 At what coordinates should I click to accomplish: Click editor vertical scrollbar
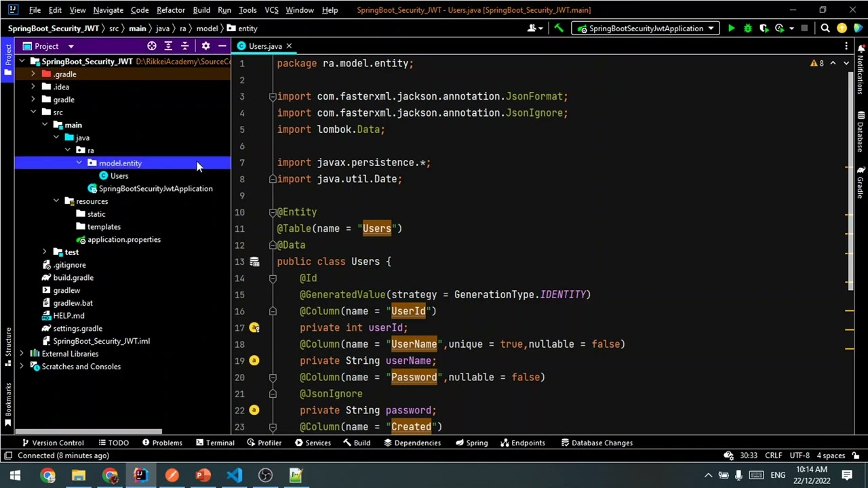[x=850, y=180]
